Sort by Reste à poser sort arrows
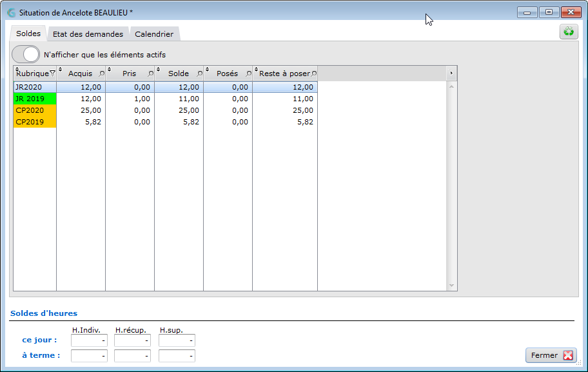Screen dimensions: 588x372 256,69
